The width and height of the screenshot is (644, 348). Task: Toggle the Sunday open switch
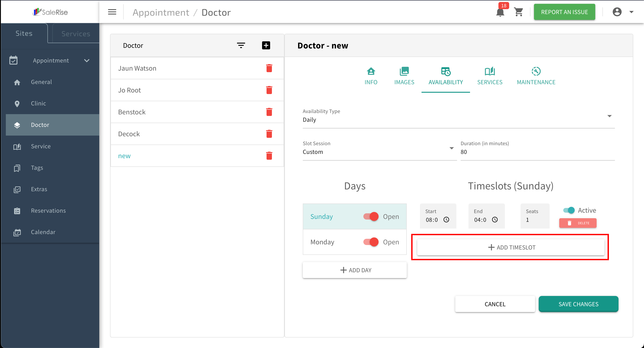(x=371, y=216)
